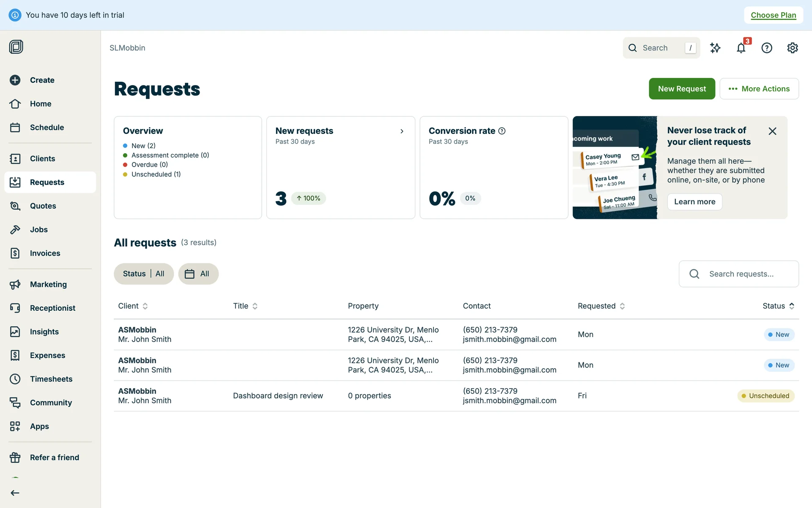
Task: Click the Create plus icon in sidebar
Action: tap(15, 80)
